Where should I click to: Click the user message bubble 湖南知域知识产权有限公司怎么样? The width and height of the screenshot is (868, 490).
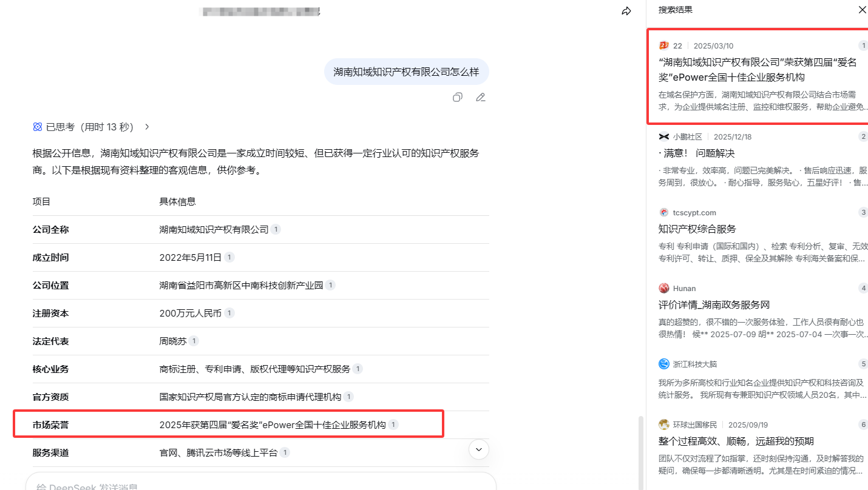(x=406, y=72)
